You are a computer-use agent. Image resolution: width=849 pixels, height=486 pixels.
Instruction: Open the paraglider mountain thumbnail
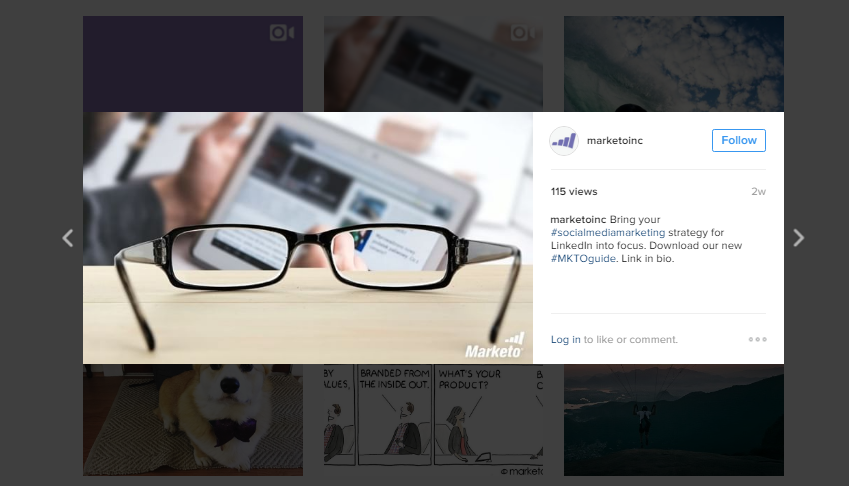tap(674, 420)
